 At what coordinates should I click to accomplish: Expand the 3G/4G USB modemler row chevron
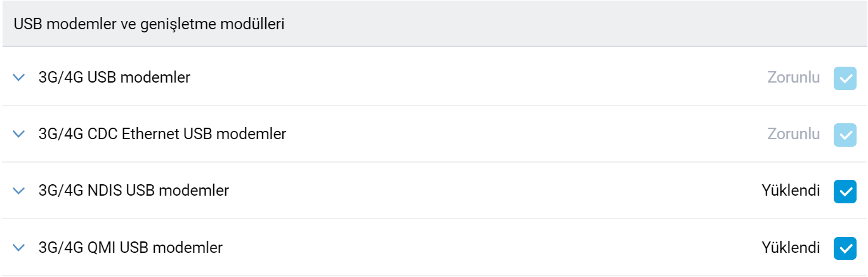click(19, 78)
